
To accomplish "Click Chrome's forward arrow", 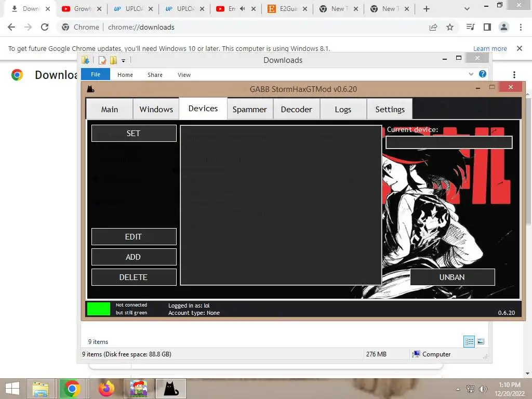I will (28, 27).
